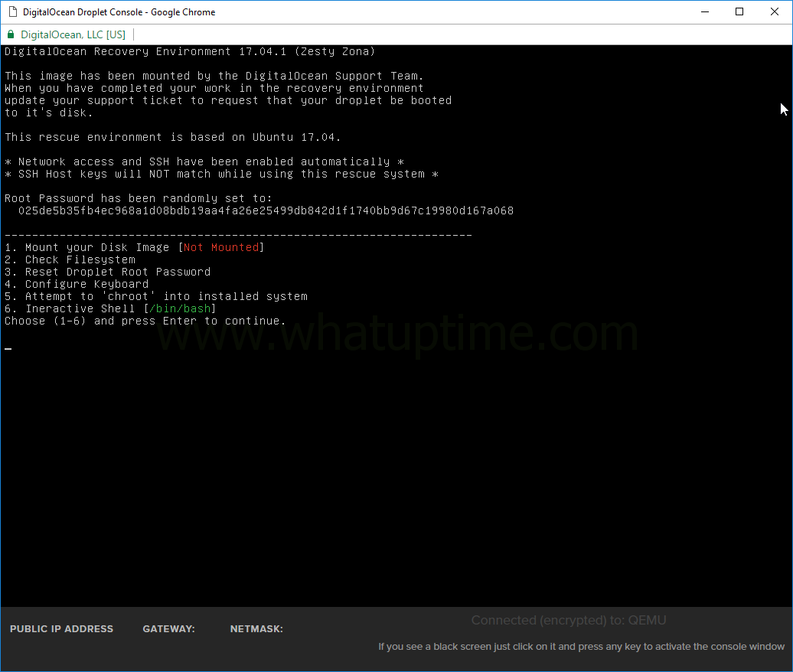Click the 'SSH Host keys will NOT match' line
Viewport: 793px width, 672px height.
click(x=221, y=174)
